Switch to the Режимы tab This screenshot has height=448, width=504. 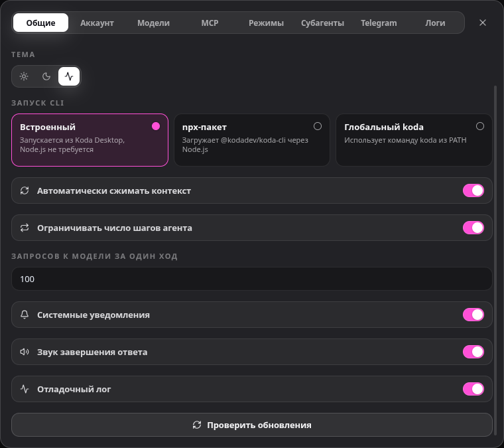click(x=266, y=23)
